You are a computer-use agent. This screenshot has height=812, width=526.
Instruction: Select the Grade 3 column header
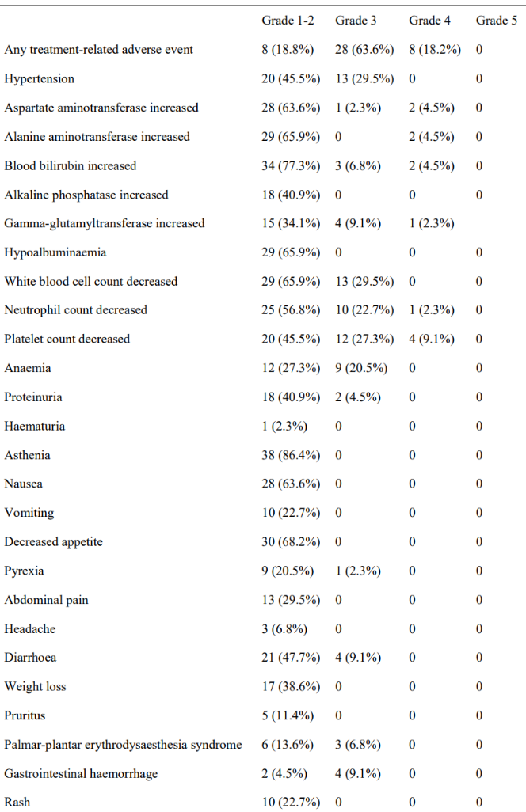click(x=356, y=21)
